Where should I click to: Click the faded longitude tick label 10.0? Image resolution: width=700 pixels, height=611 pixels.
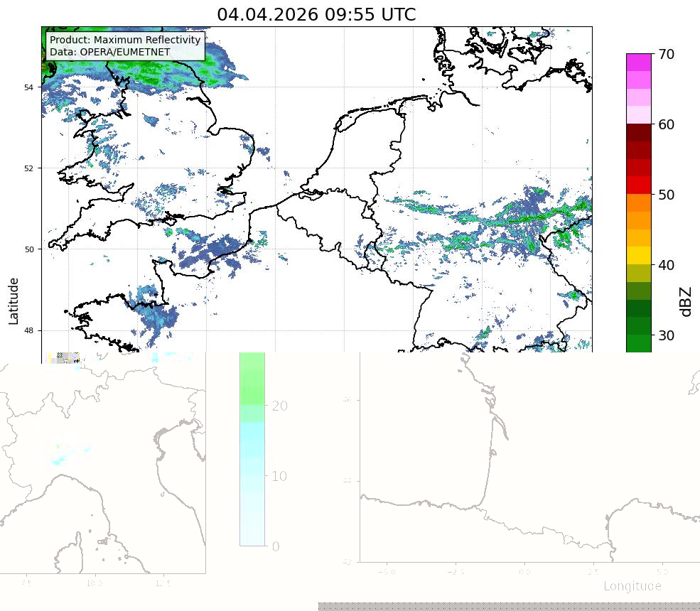[95, 583]
